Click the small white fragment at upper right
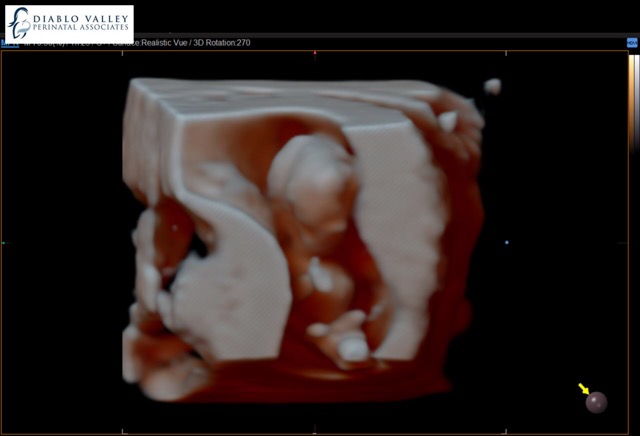This screenshot has width=640, height=436. [492, 87]
